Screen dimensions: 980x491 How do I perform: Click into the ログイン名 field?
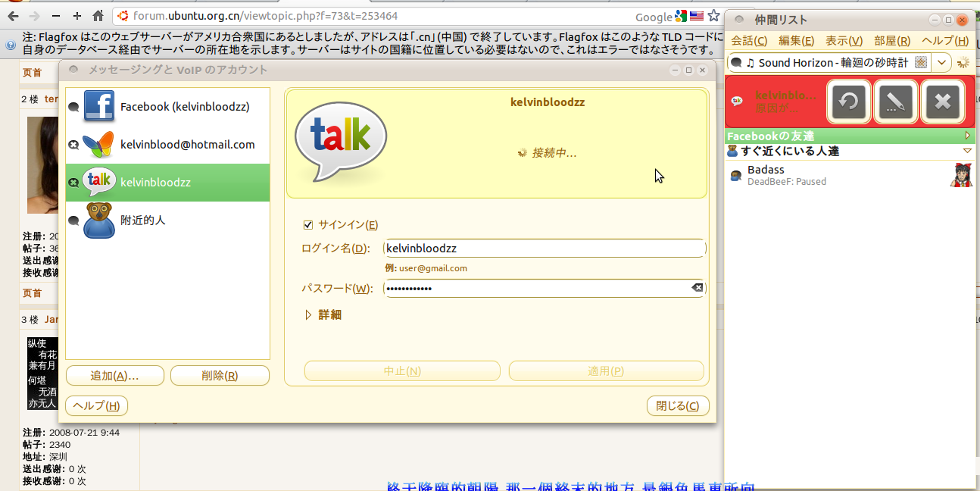pos(544,249)
